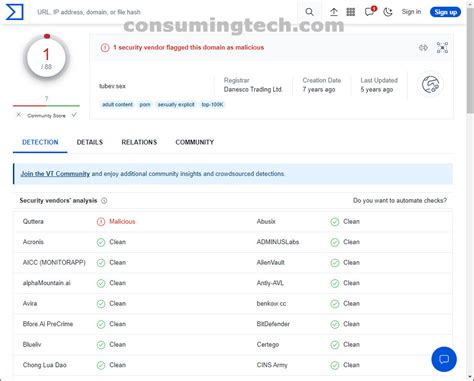Click the Clean check icon in Antiy-AVL row
Image resolution: width=474 pixels, height=381 pixels.
click(x=335, y=283)
